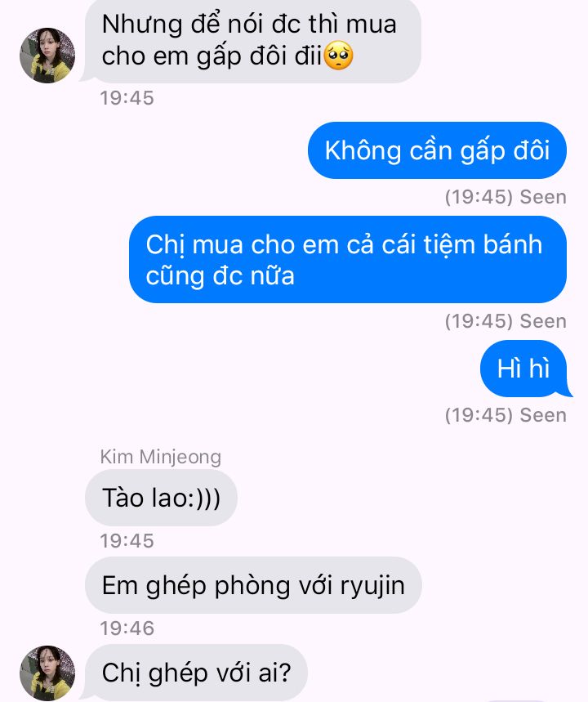Image resolution: width=588 pixels, height=702 pixels.
Task: Tap the 19:45 timestamp under the first message
Action: (x=127, y=98)
